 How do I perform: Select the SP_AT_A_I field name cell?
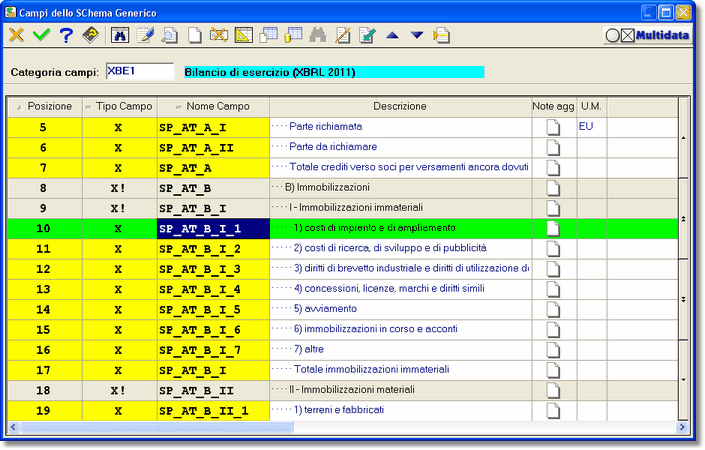click(x=214, y=128)
